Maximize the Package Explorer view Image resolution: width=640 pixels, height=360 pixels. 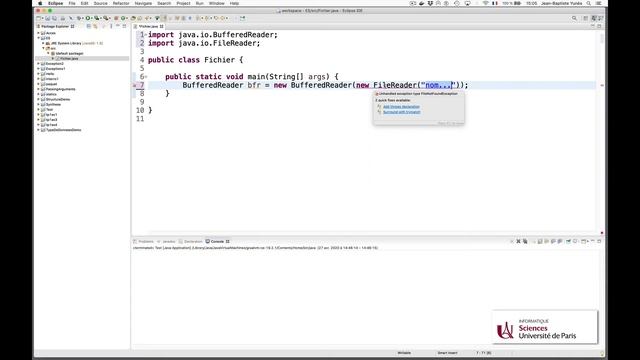pos(124,26)
